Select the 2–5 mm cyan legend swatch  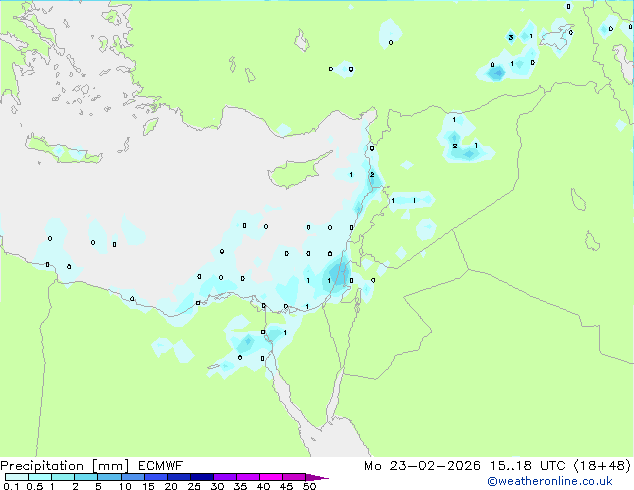coord(86,477)
